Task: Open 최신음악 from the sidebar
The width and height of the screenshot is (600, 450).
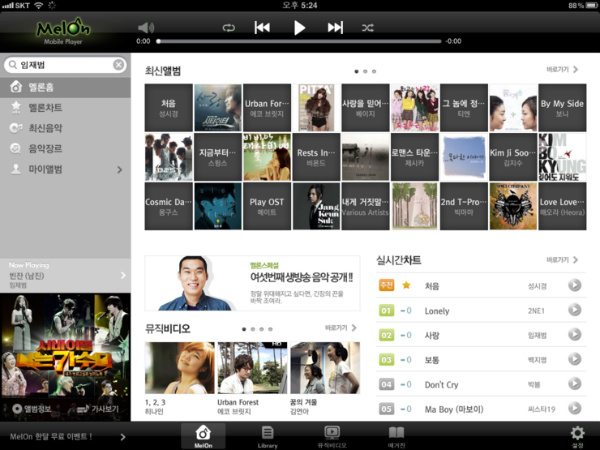Action: click(x=65, y=128)
